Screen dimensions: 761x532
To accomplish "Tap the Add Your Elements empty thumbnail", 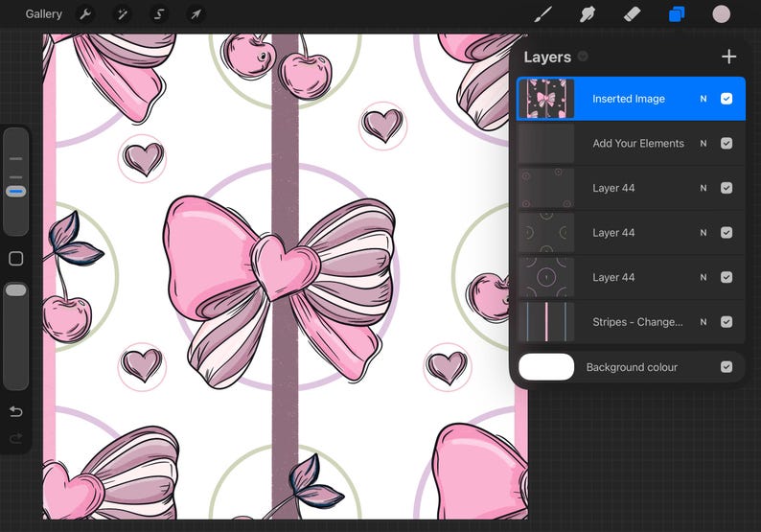I will 546,143.
